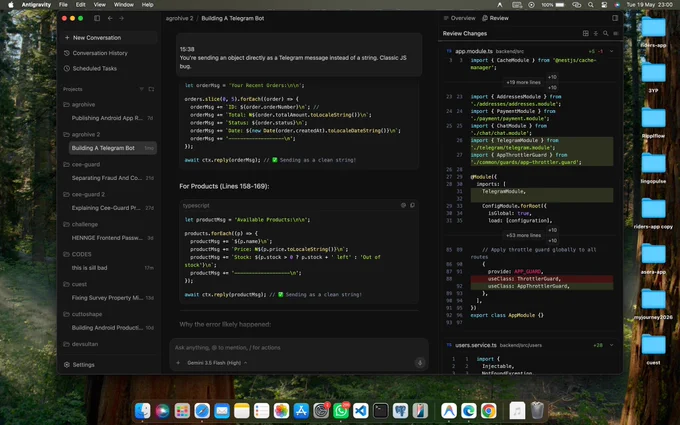Launch Safari from the Dock

tap(202, 410)
